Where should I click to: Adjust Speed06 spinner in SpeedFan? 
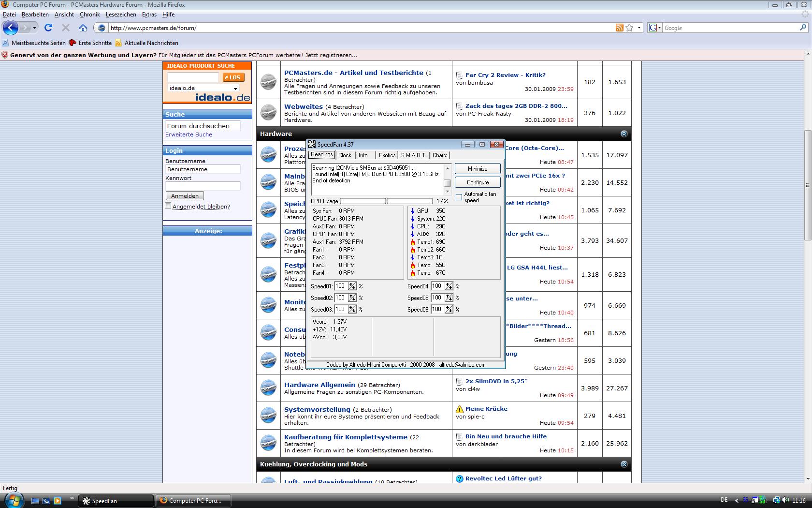449,309
